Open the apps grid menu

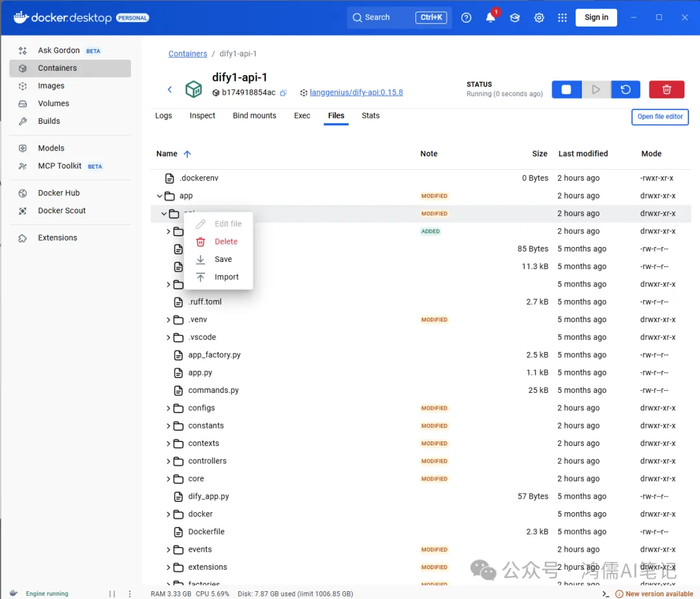coord(562,18)
